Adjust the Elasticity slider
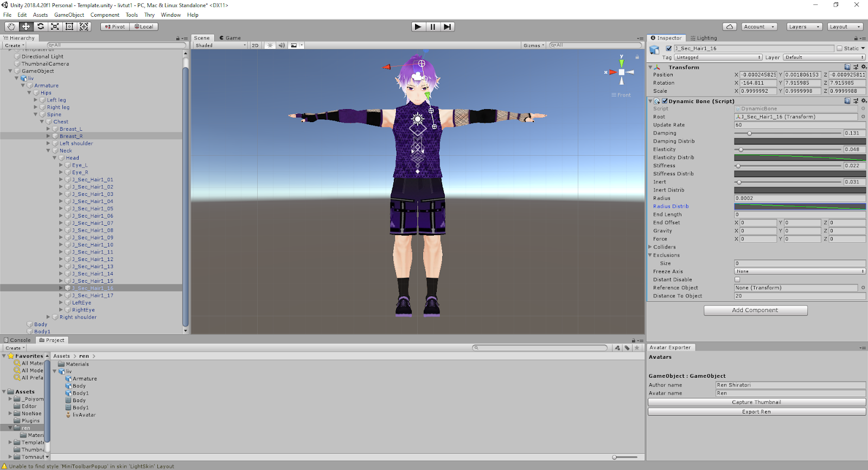The height and width of the screenshot is (470, 868). [788, 149]
